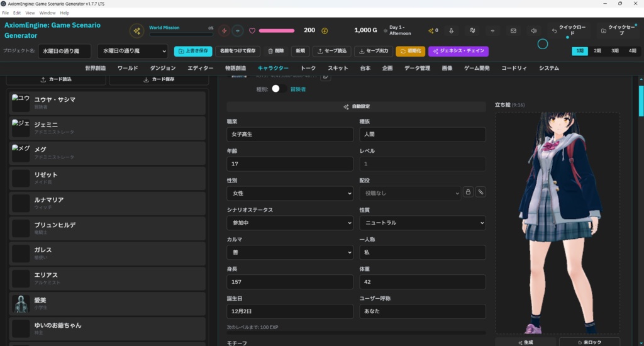Click the speaker volume icon

[x=534, y=31]
